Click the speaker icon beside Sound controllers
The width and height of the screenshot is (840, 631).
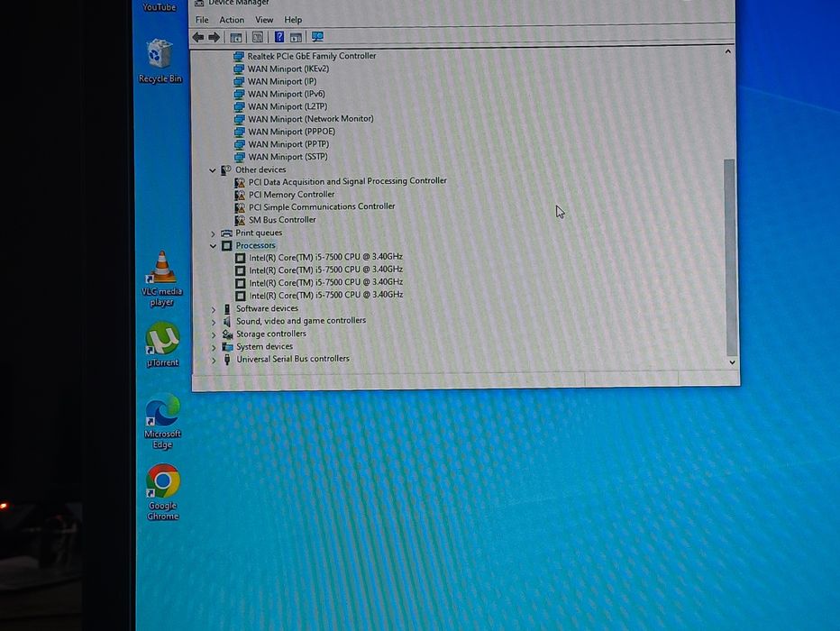coord(227,322)
